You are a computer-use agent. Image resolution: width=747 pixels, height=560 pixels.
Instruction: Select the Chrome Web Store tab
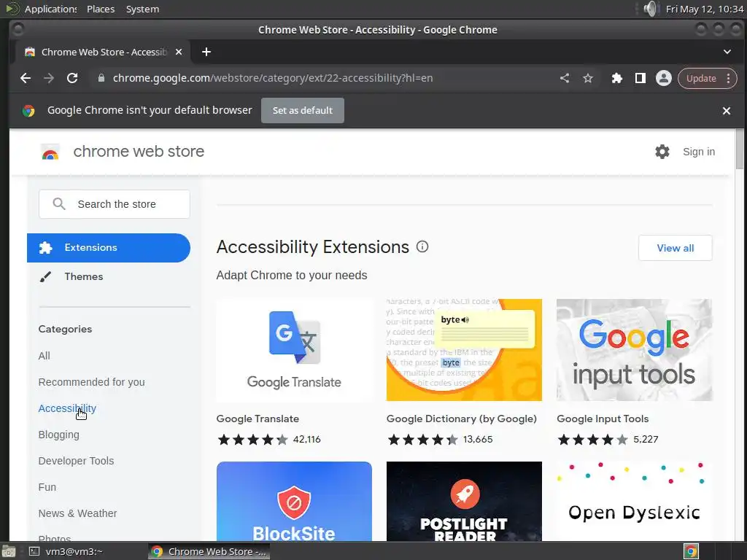104,52
